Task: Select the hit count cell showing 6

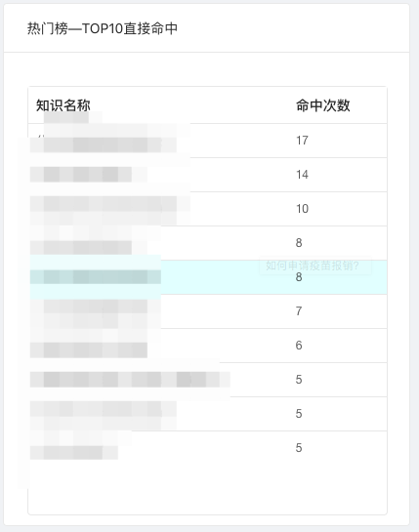Action: pyautogui.click(x=299, y=346)
